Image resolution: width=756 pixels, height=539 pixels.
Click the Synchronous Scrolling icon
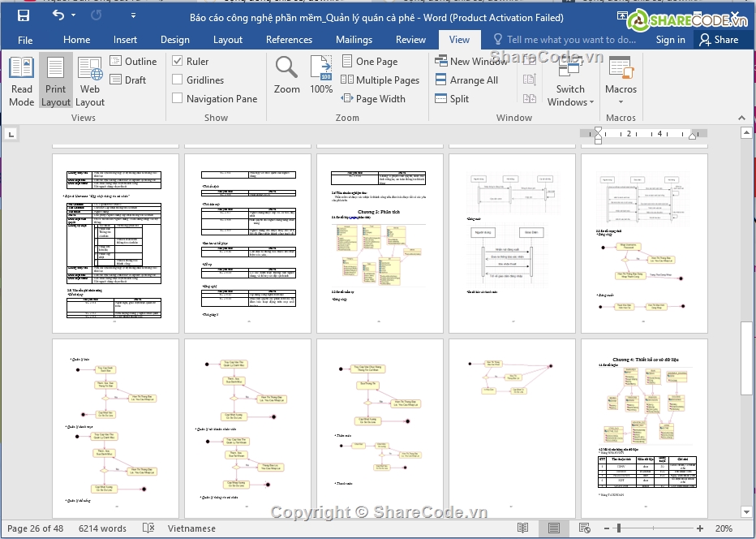click(530, 80)
